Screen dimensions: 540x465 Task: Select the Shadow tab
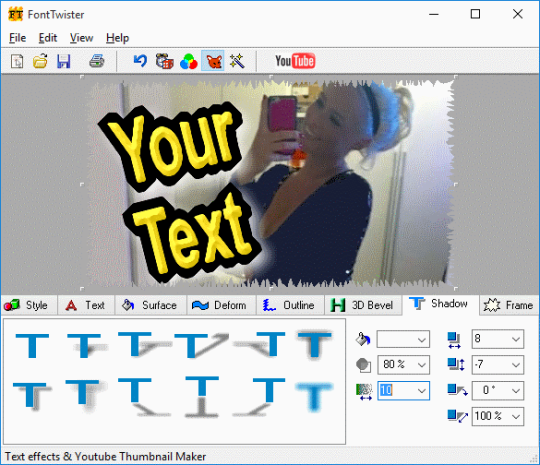tap(440, 304)
